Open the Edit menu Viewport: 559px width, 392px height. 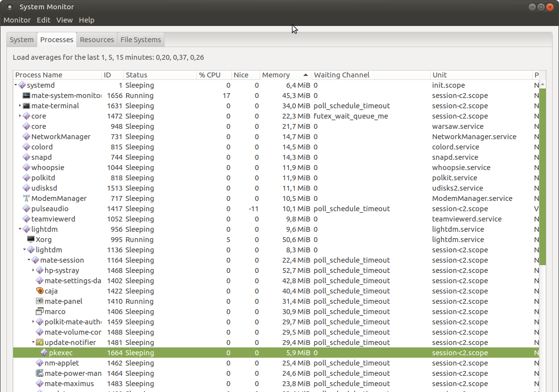(x=44, y=20)
